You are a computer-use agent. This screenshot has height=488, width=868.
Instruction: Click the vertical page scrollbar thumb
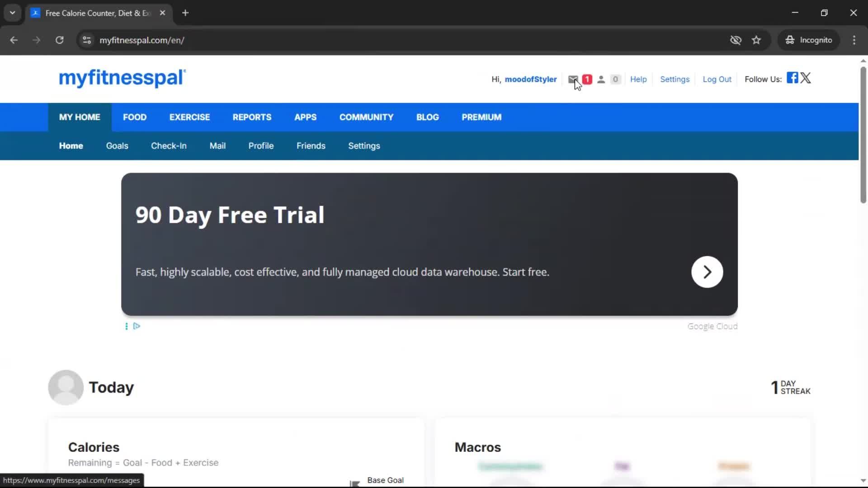pyautogui.click(x=863, y=135)
